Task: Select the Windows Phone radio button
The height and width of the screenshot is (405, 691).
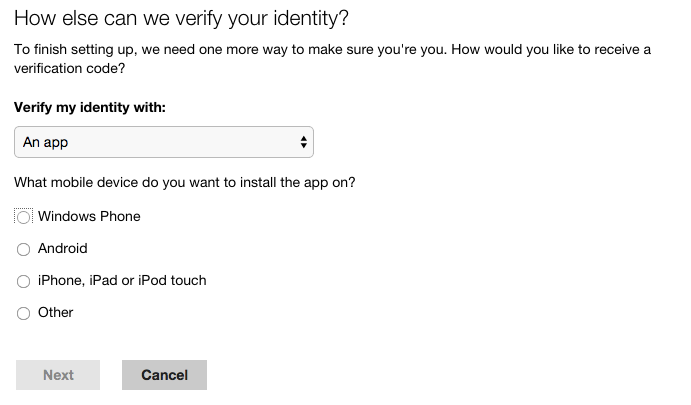Action: (24, 217)
